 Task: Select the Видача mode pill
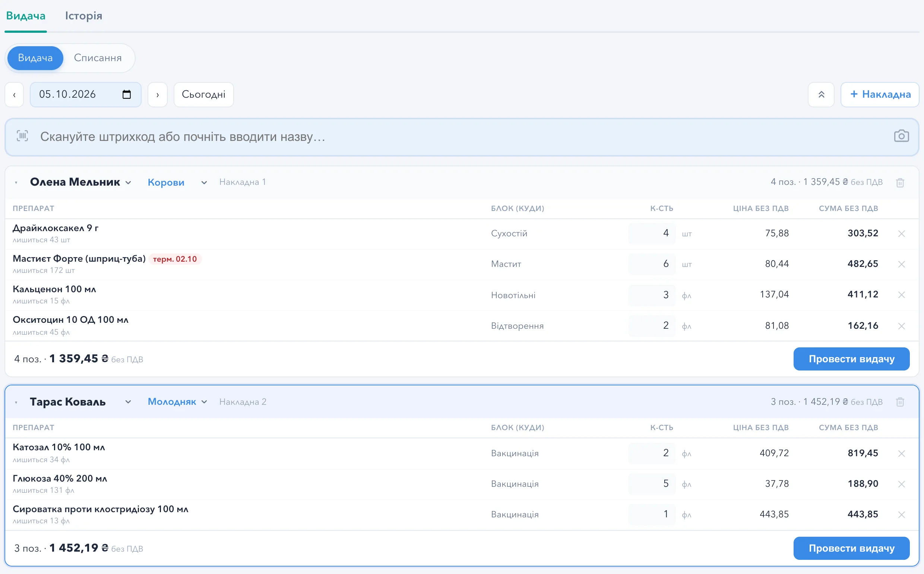(x=35, y=58)
